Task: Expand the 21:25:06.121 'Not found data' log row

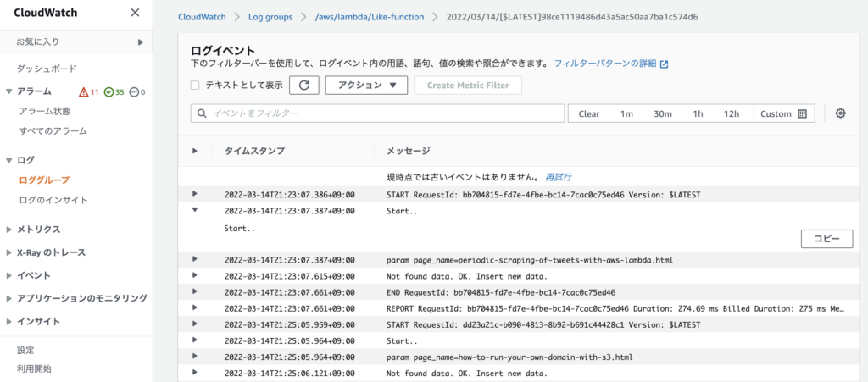Action: tap(195, 372)
